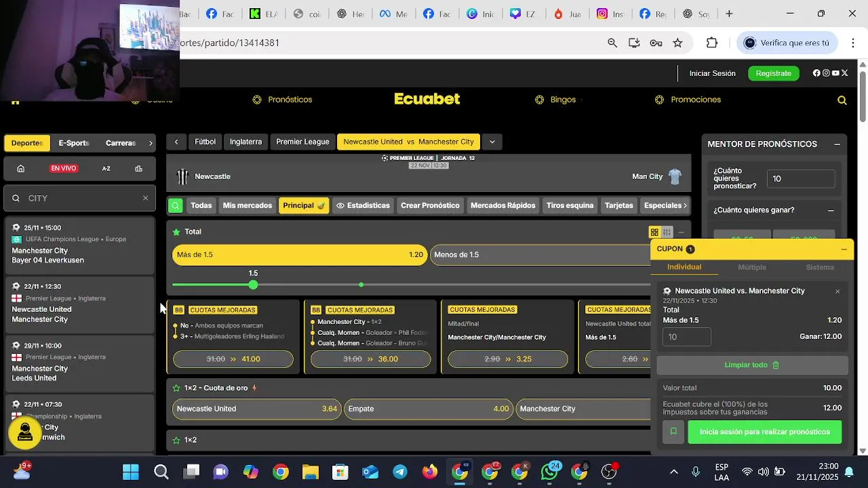Image resolution: width=868 pixels, height=488 pixels.
Task: Show more market tabs after Especiales
Action: (685, 205)
